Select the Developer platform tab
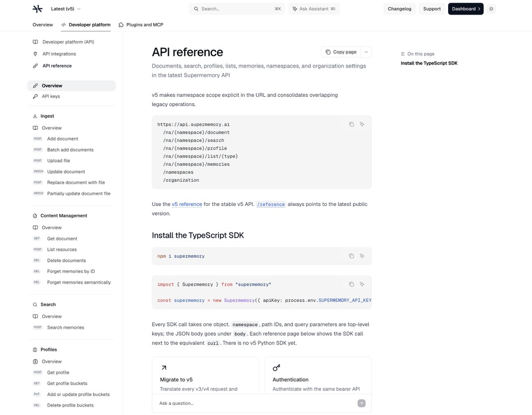 click(86, 25)
